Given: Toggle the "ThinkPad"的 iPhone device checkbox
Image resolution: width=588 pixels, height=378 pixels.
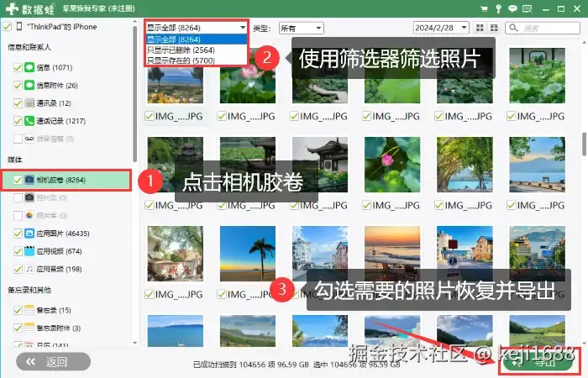Looking at the screenshot, I should click(7, 27).
